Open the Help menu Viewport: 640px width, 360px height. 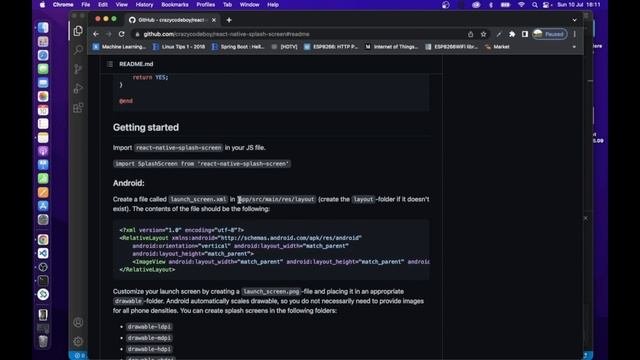[x=273, y=5]
